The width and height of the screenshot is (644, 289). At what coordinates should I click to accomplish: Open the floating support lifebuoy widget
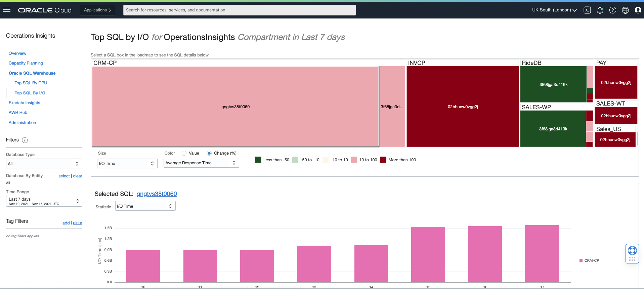(632, 254)
